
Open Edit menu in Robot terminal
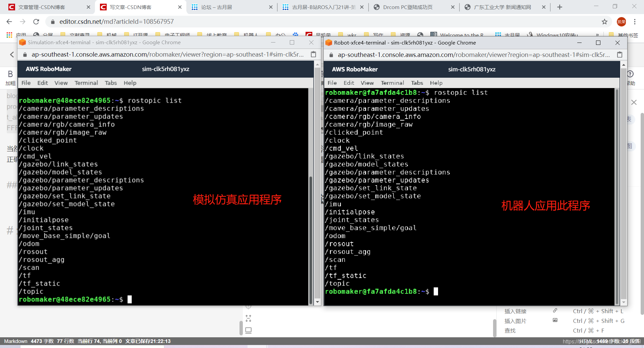coord(349,83)
